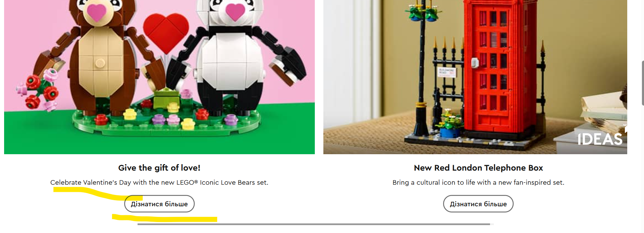
Task: Open New Red London Telephone Box heading
Action: [478, 168]
